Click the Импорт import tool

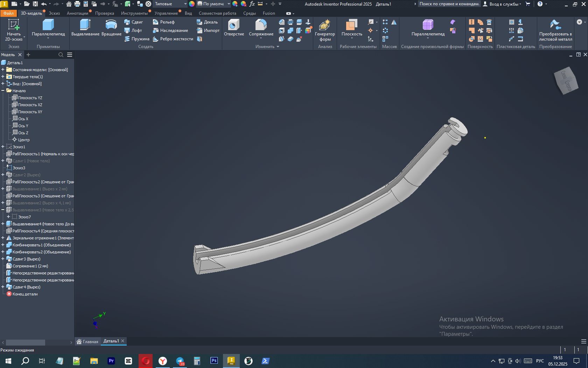208,30
